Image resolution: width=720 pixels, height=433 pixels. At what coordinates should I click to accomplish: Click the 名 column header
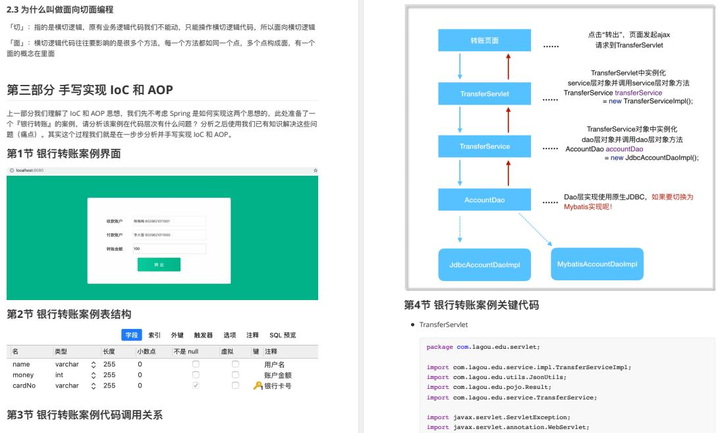[x=15, y=351]
